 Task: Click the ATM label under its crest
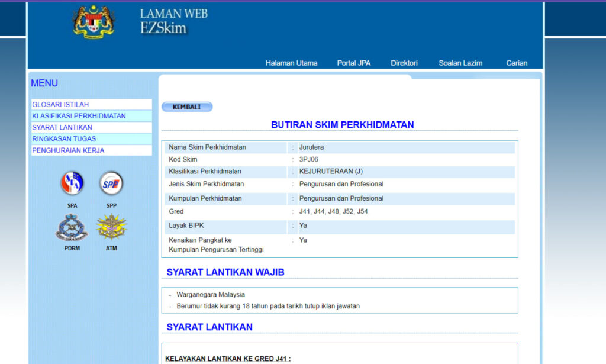[111, 248]
